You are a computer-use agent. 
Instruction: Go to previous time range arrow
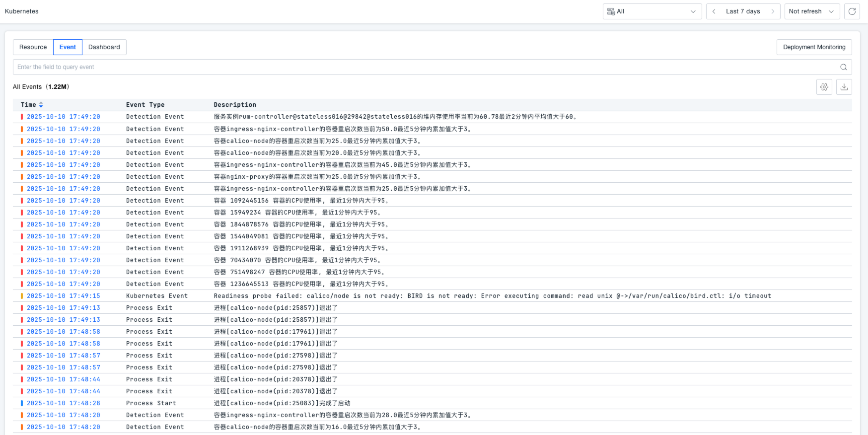tap(714, 11)
